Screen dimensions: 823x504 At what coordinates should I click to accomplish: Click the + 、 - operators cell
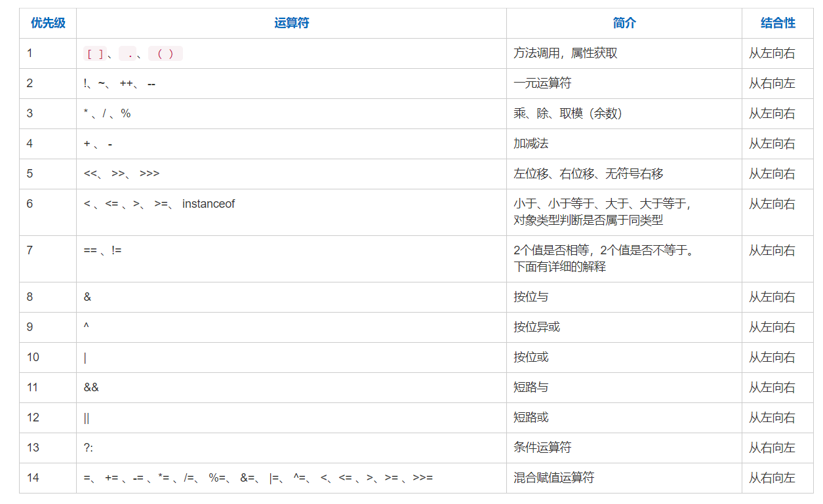pos(291,144)
